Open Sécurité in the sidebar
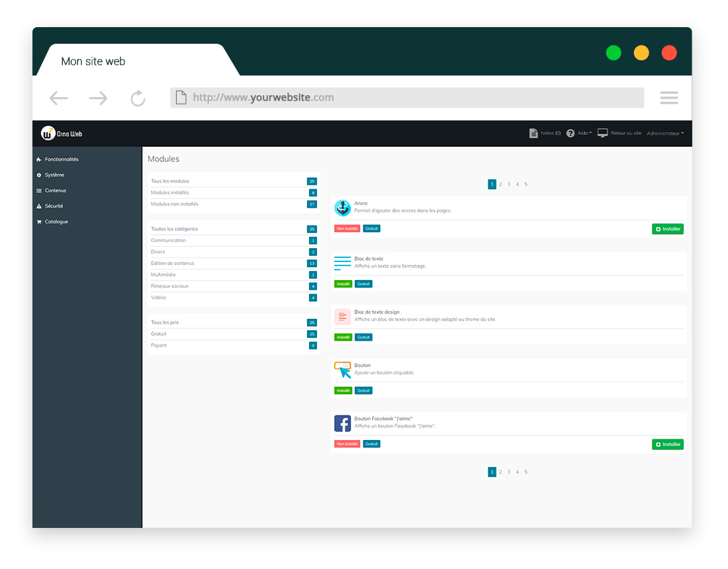The height and width of the screenshot is (569, 728). tap(54, 206)
